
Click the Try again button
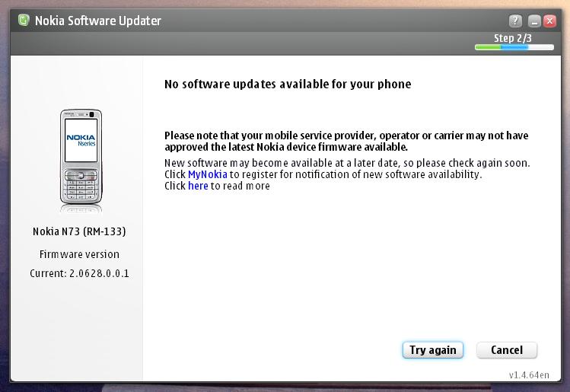(x=432, y=350)
